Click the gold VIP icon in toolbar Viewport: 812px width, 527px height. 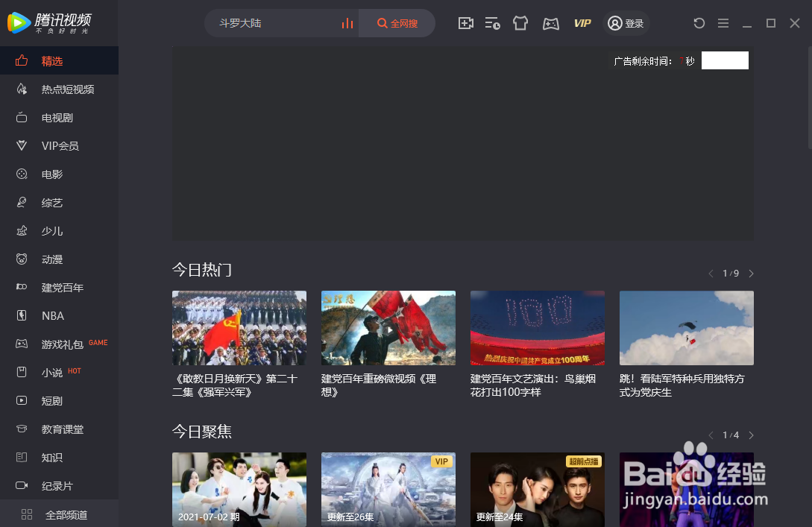click(x=582, y=23)
